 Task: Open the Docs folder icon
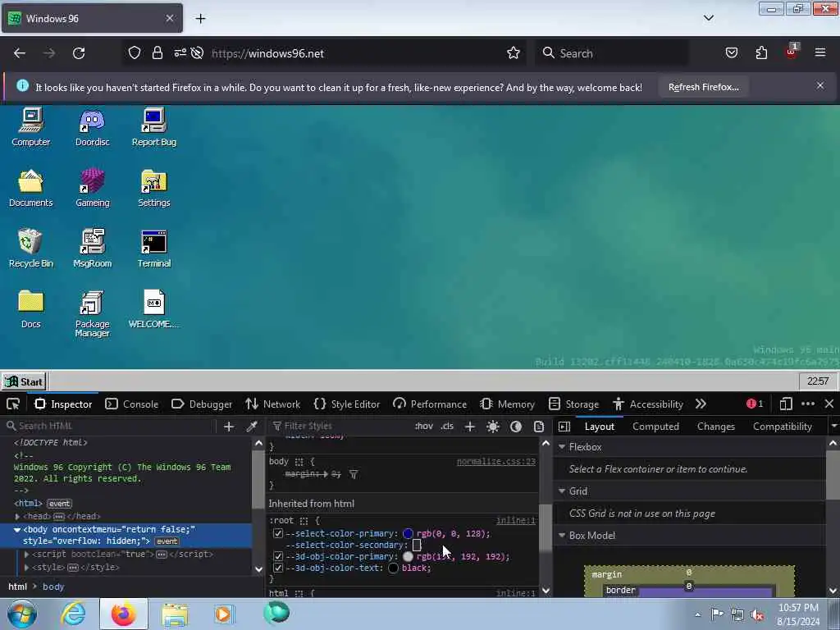30,309
